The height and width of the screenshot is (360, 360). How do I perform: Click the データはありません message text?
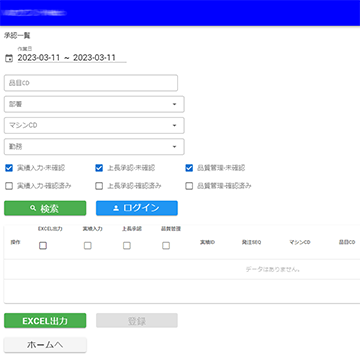tap(273, 269)
